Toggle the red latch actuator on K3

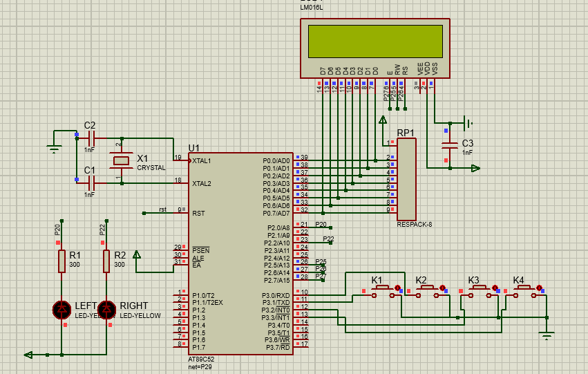coord(495,288)
